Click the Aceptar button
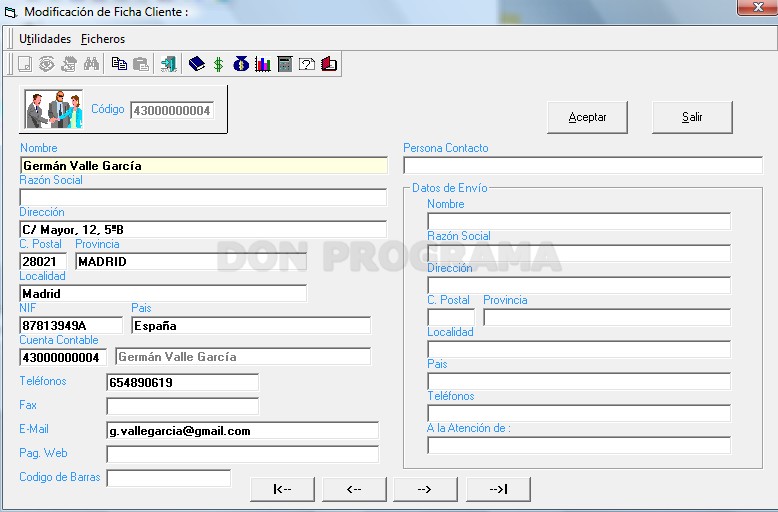The height and width of the screenshot is (512, 778). [x=587, y=117]
